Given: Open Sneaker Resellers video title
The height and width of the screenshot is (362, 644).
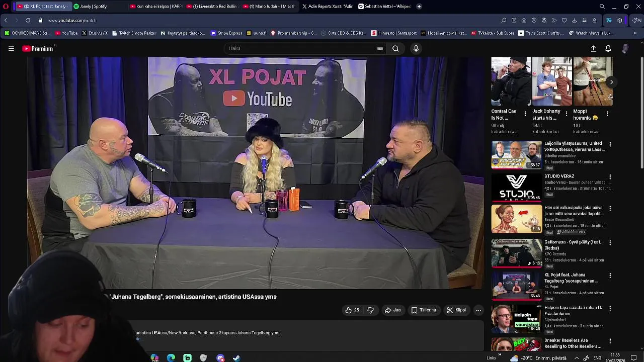Looking at the screenshot, I should click(x=573, y=343).
